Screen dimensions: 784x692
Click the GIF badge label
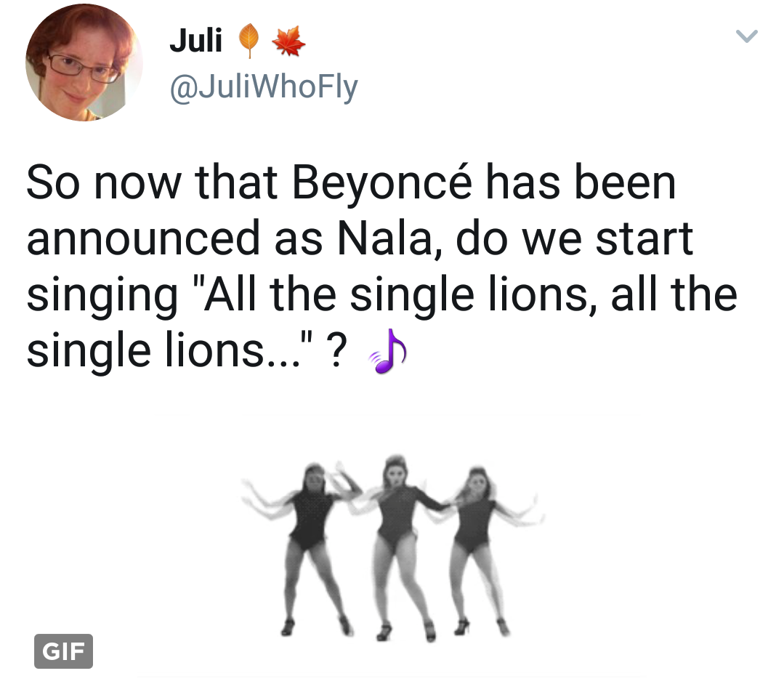click(x=63, y=651)
